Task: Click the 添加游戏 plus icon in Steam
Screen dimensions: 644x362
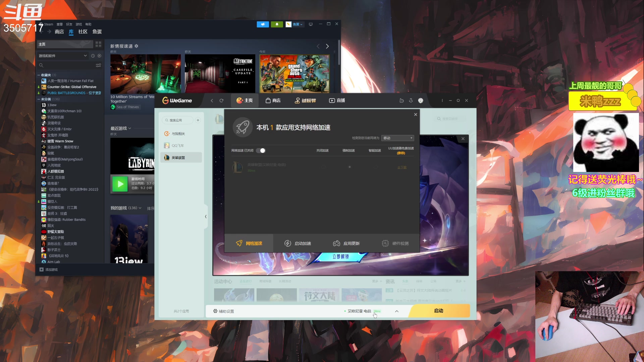Action: tap(42, 269)
